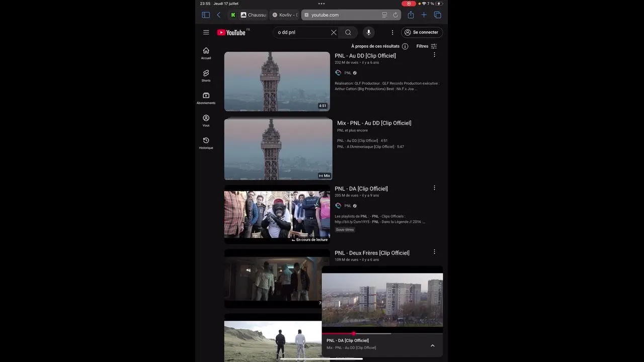Open a new Safari tab
Screen dimensions: 644x362
click(x=424, y=15)
